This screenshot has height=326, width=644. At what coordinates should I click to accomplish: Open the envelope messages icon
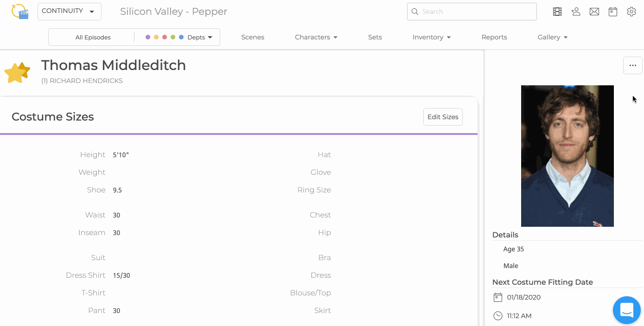pyautogui.click(x=594, y=12)
